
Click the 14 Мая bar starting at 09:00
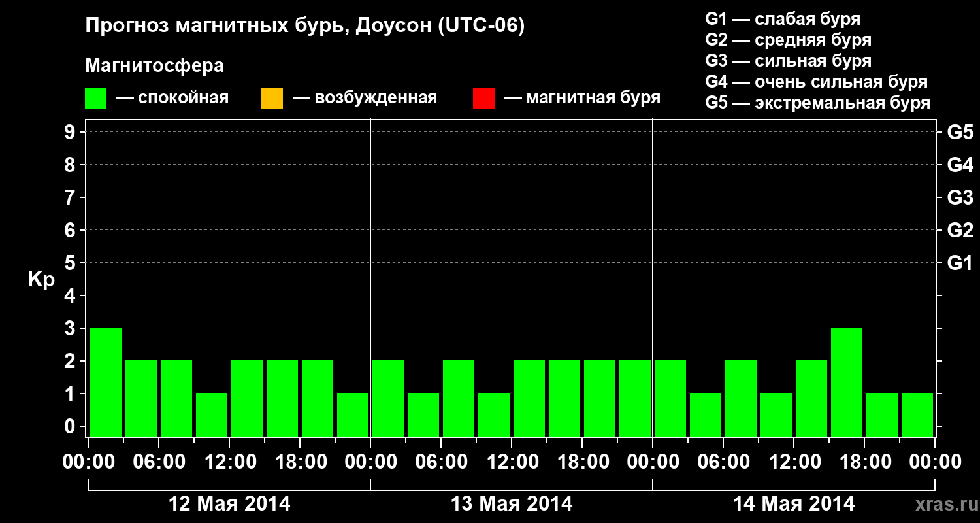click(776, 414)
